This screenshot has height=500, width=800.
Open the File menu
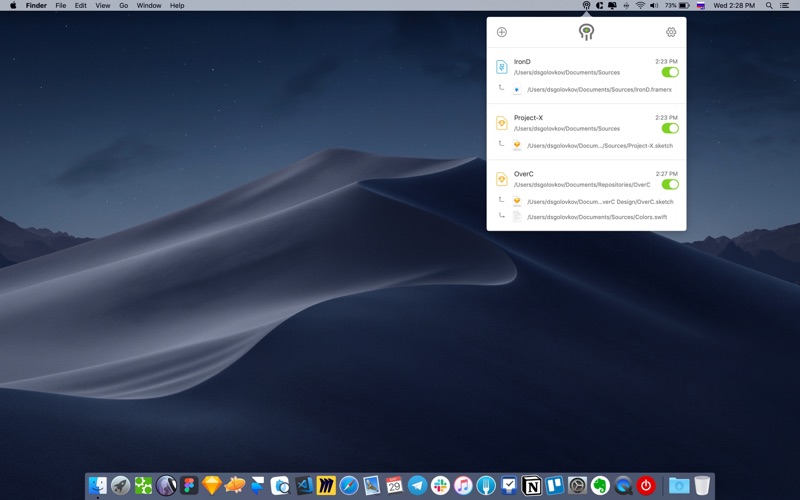coord(61,6)
